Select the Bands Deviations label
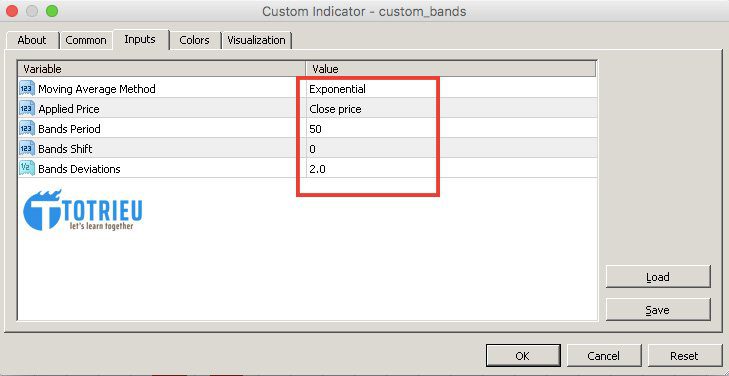The image size is (729, 376). [79, 169]
